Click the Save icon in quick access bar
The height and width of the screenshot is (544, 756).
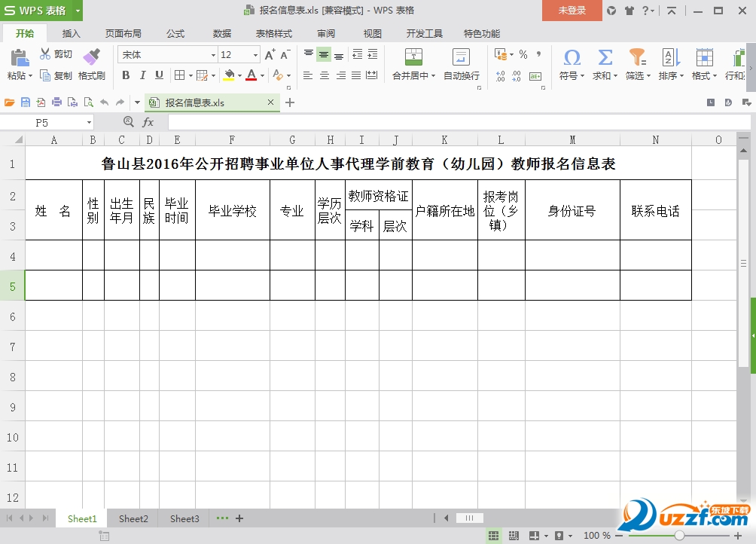(x=26, y=102)
